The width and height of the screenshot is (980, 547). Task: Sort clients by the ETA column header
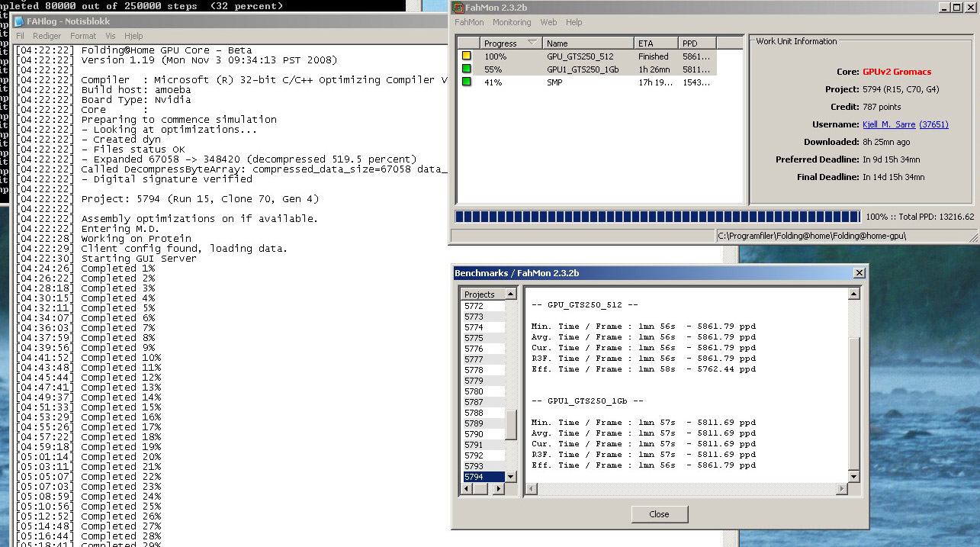click(657, 43)
